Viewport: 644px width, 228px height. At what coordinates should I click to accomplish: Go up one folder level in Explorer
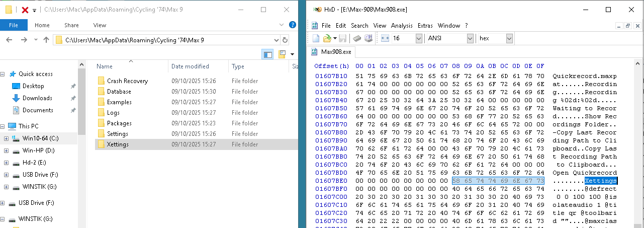click(46, 40)
